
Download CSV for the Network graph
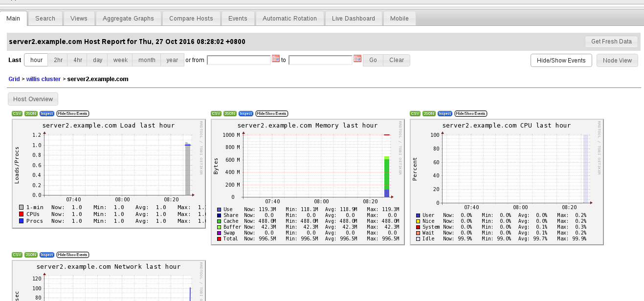[x=17, y=255]
